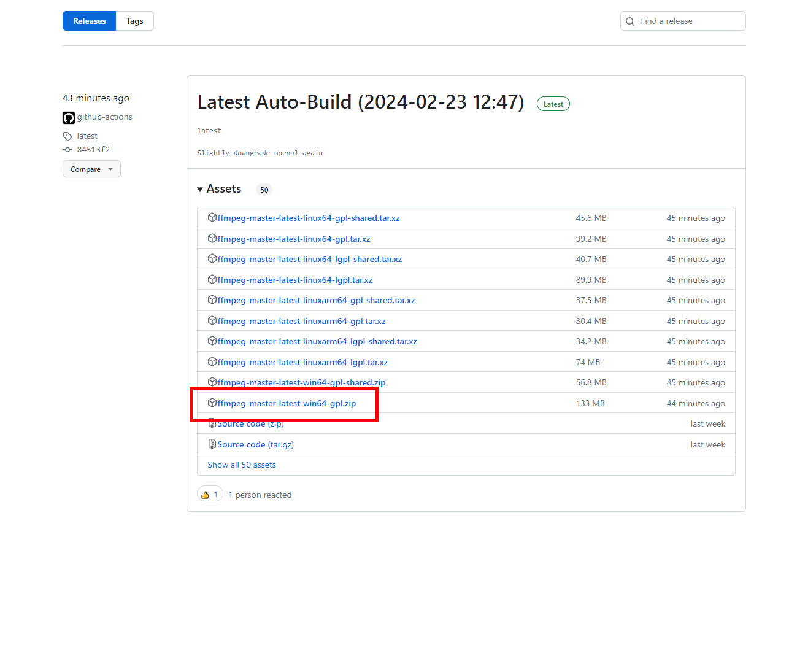Click package icon for linuxarm64-lgpl.tar.xz
Image resolution: width=808 pixels, height=672 pixels.
tap(212, 361)
